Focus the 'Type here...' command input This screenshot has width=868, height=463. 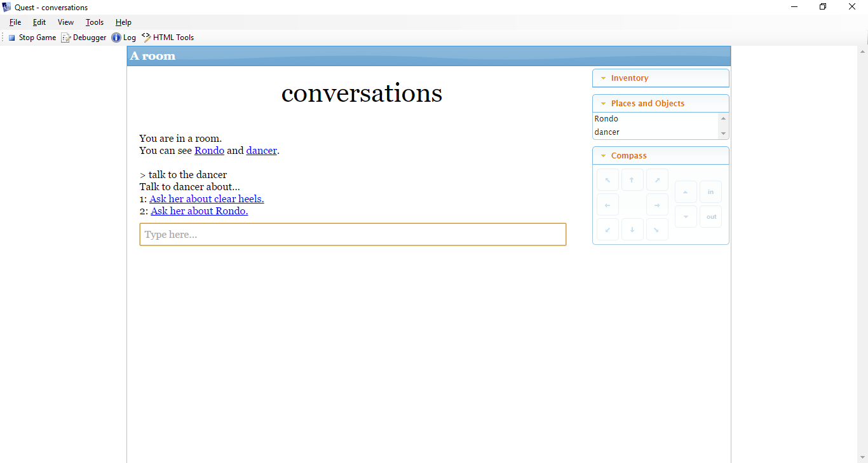tap(353, 234)
